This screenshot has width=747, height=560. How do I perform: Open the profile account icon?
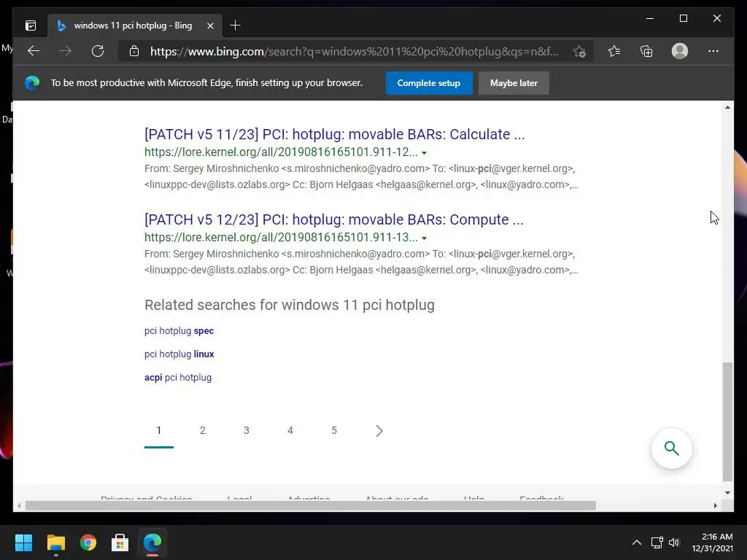pyautogui.click(x=680, y=51)
